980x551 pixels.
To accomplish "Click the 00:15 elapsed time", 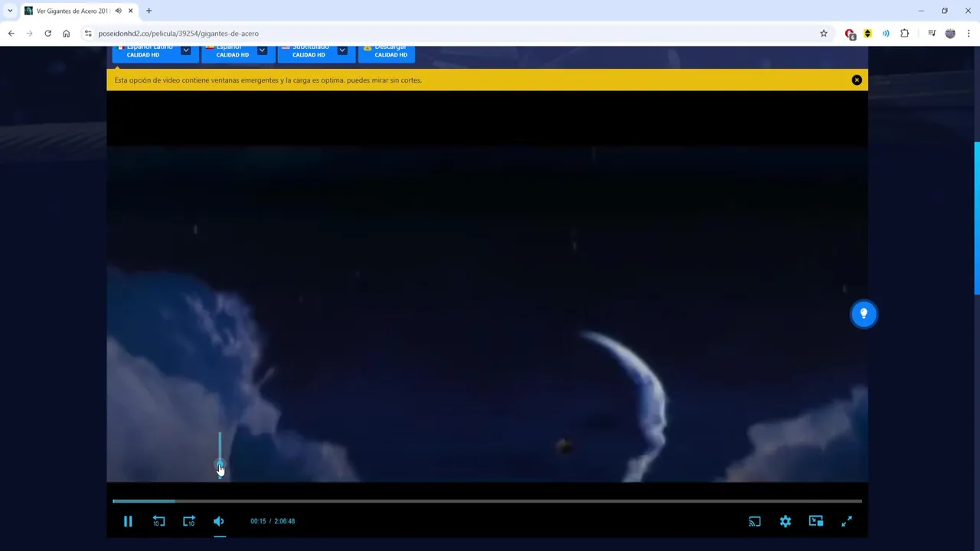I will (x=258, y=521).
